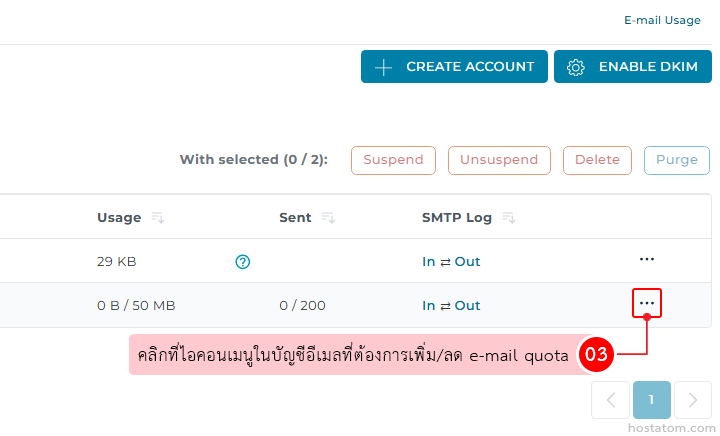Open the three-dots menu for the 29 KB row
The height and width of the screenshot is (436, 720).
tap(647, 260)
